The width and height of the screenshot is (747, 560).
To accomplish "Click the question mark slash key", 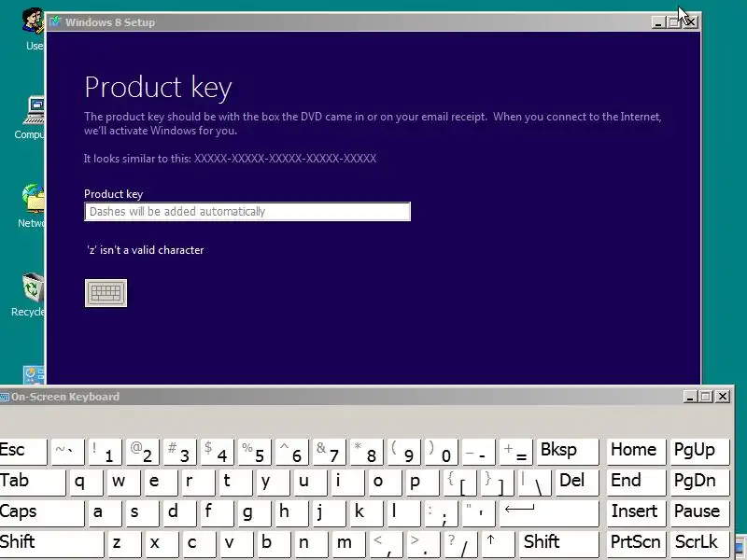I will point(460,543).
